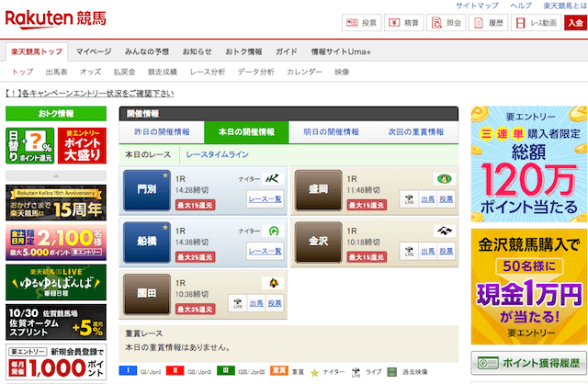Select the 楽天競馬トップ tab
This screenshot has width=588, height=384.
[x=37, y=51]
